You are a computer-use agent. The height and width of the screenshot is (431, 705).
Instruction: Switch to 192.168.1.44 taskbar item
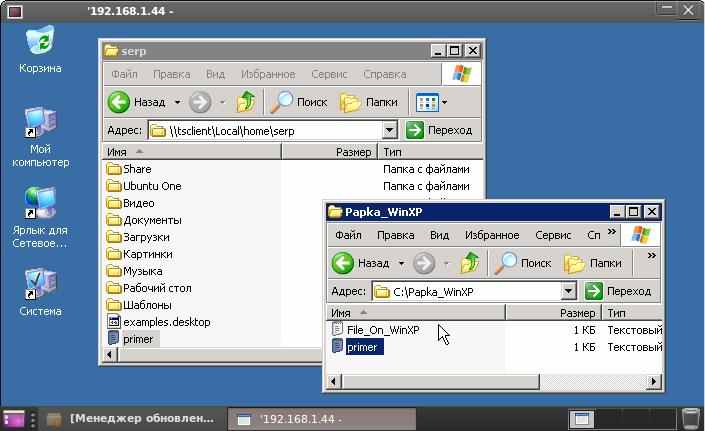point(322,419)
